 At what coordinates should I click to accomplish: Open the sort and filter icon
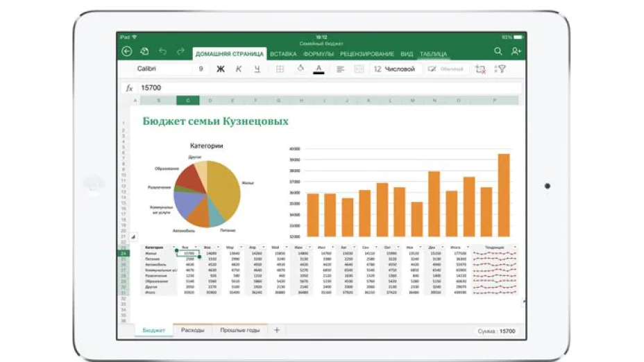[x=500, y=69]
